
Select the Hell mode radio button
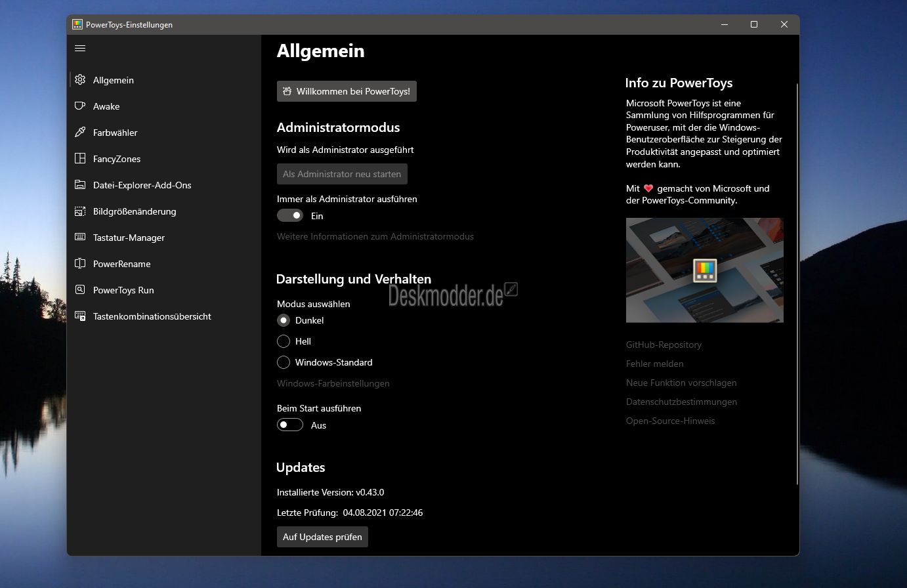(x=284, y=341)
